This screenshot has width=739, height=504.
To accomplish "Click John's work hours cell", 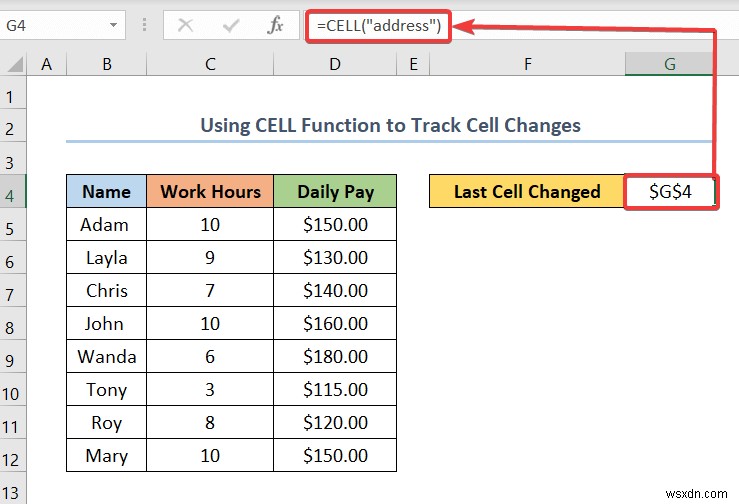I will tap(210, 323).
